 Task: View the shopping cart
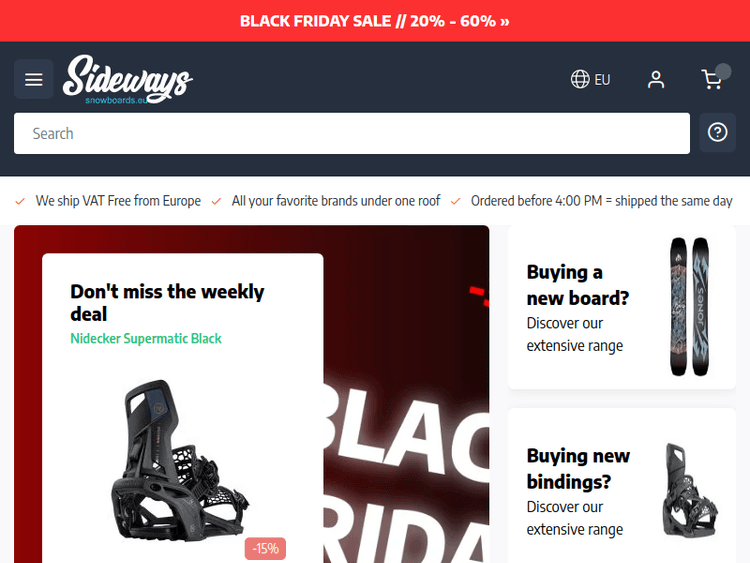715,78
